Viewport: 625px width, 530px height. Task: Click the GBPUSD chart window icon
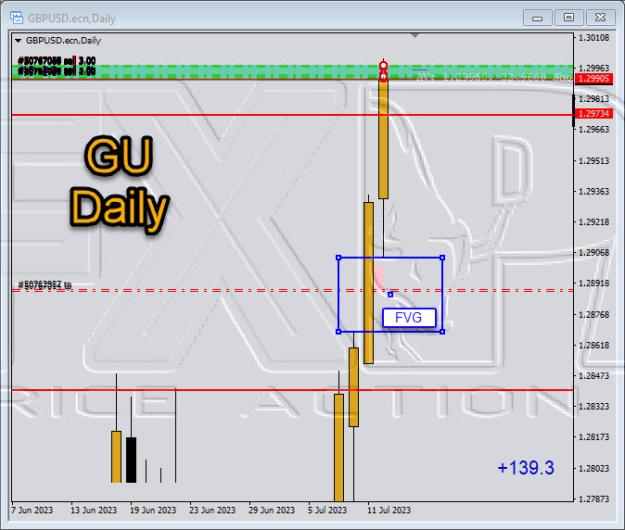16,18
